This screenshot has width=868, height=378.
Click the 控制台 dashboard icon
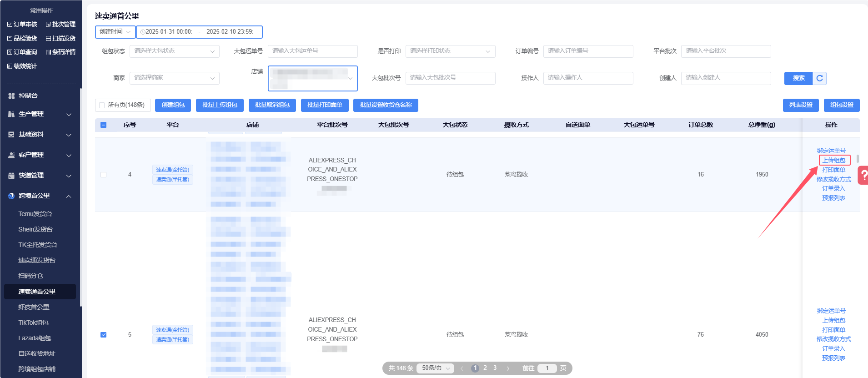(11, 96)
